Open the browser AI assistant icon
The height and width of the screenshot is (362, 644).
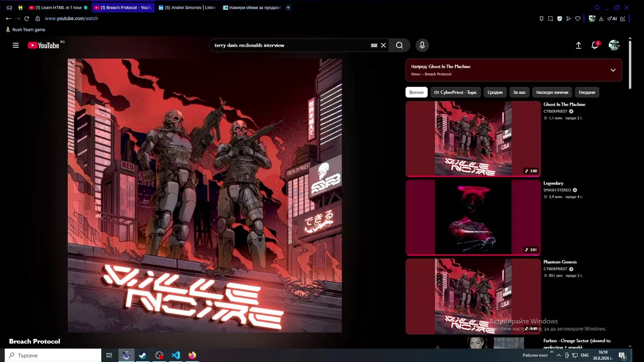[612, 19]
